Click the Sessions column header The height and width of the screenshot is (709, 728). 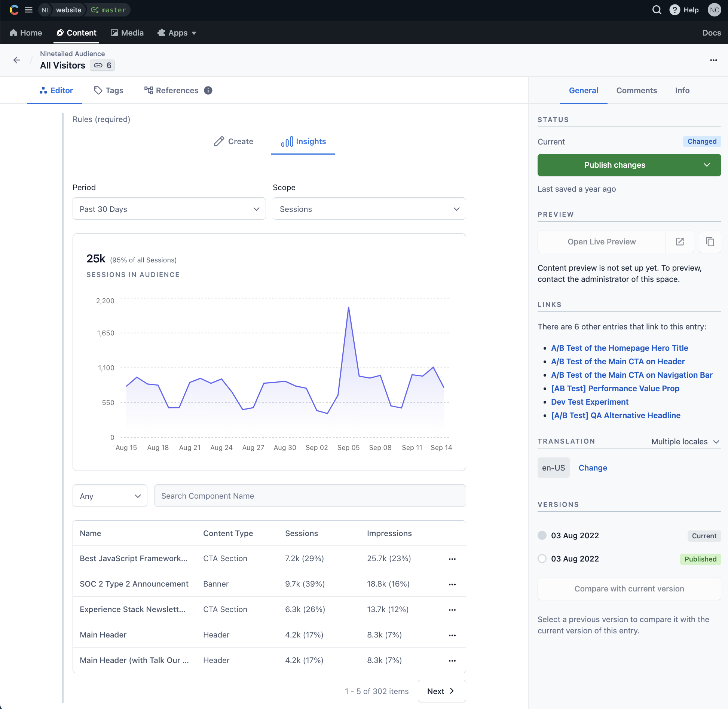pos(302,533)
